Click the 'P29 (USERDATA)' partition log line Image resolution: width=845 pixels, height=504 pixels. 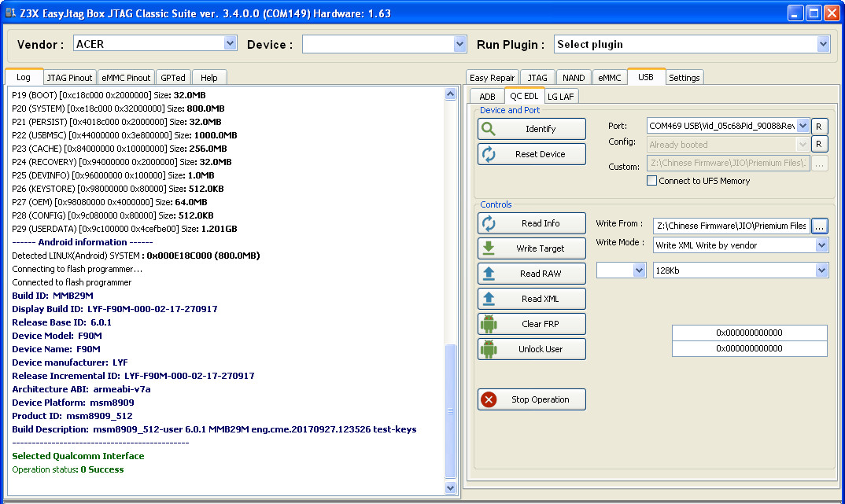[124, 229]
